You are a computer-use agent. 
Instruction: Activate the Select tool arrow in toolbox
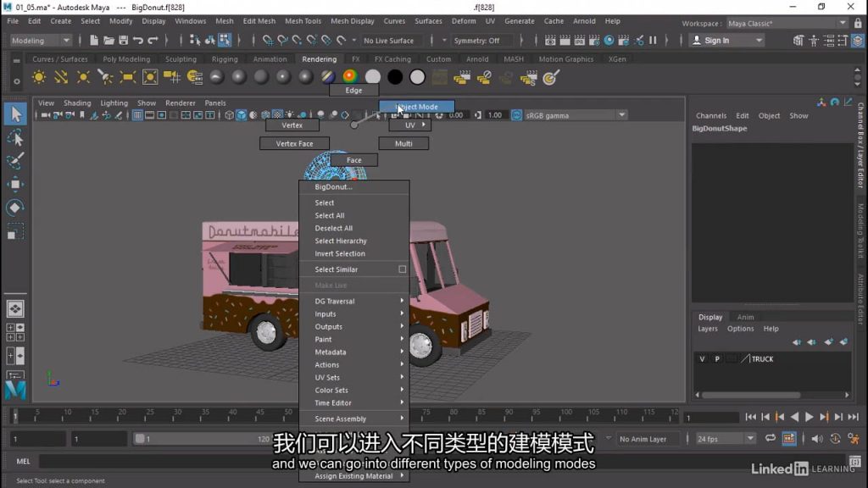click(15, 114)
